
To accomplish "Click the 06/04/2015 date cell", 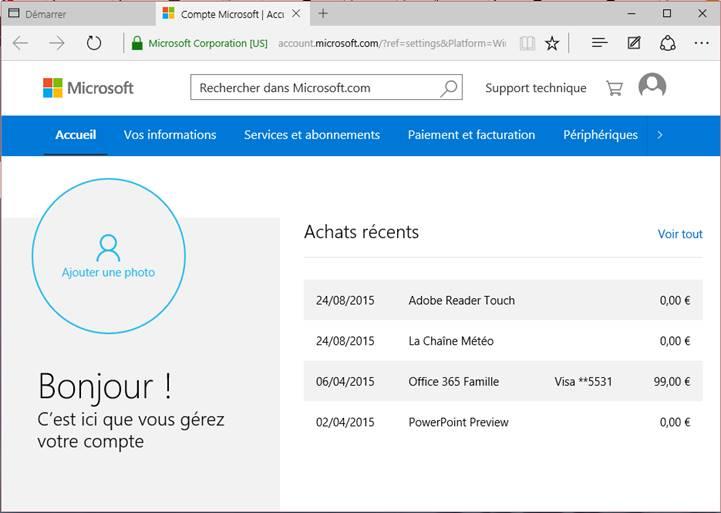I will click(x=345, y=382).
